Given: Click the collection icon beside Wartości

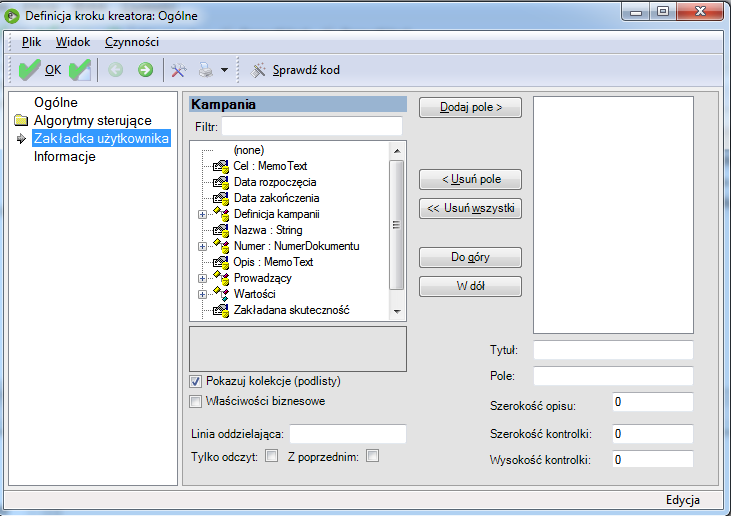Looking at the screenshot, I should (x=221, y=294).
